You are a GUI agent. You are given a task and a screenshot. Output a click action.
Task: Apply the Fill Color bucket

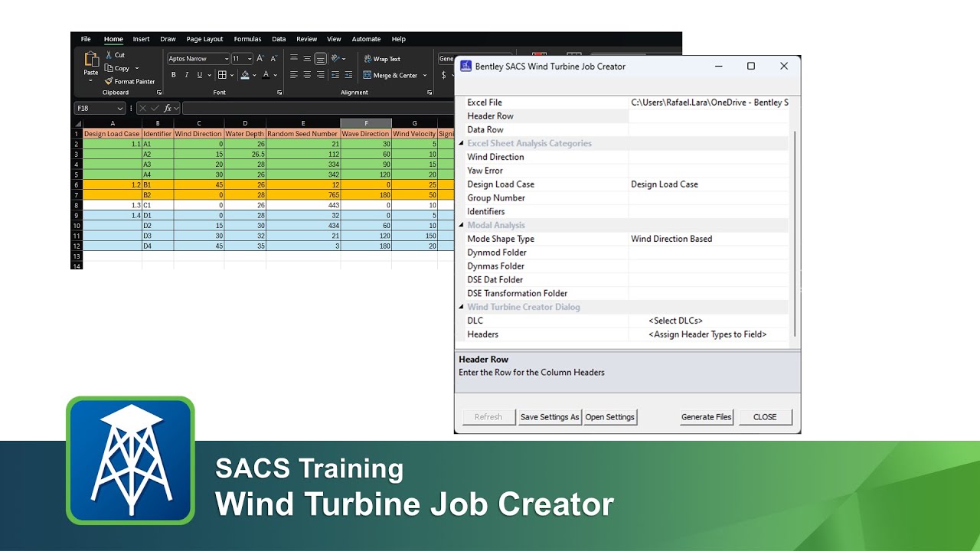pyautogui.click(x=244, y=75)
